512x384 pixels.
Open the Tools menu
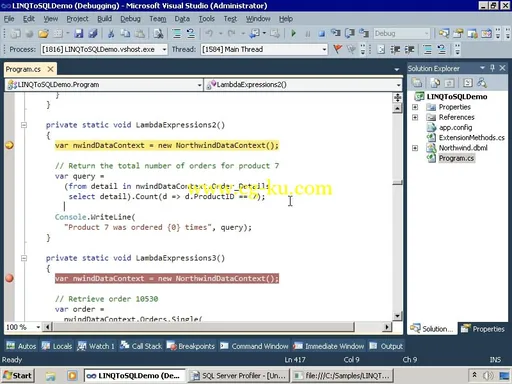207,19
